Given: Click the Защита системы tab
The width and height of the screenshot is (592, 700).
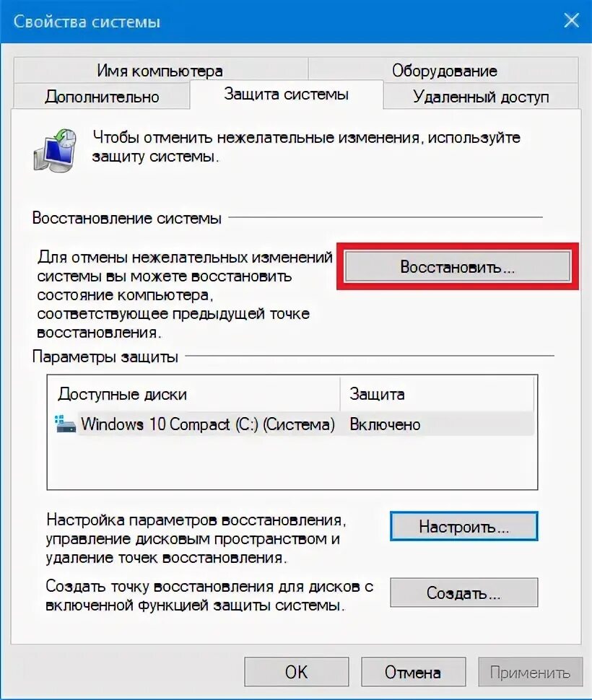Looking at the screenshot, I should coord(286,95).
